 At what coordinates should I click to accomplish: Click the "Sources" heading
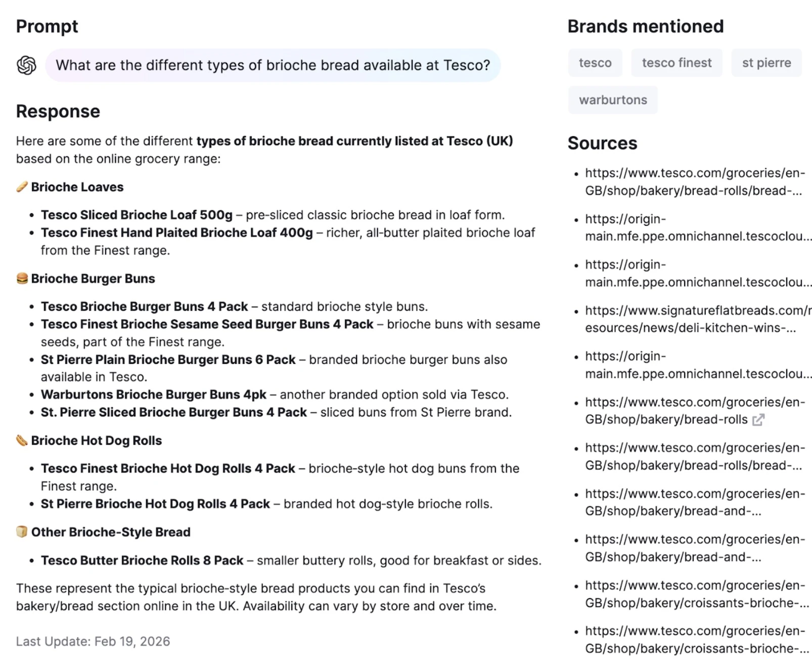tap(602, 143)
